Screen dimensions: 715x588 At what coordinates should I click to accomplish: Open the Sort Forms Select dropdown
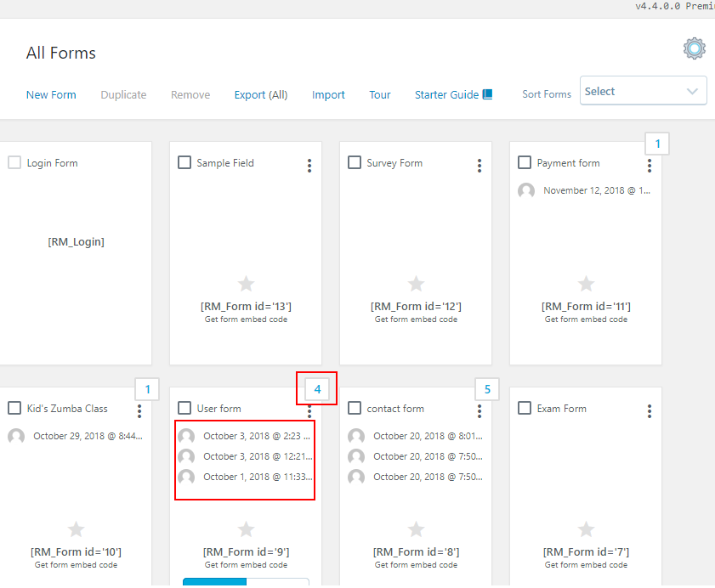(x=643, y=92)
